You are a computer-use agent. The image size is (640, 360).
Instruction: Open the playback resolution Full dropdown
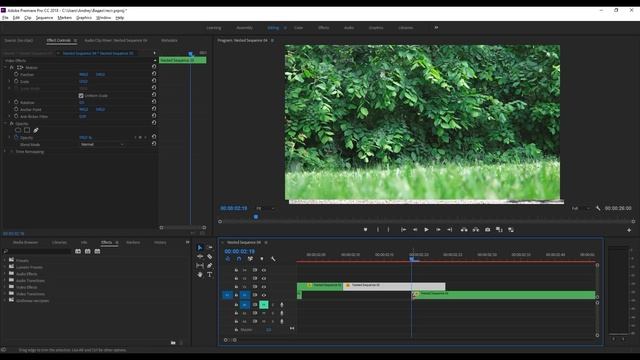[x=580, y=209]
